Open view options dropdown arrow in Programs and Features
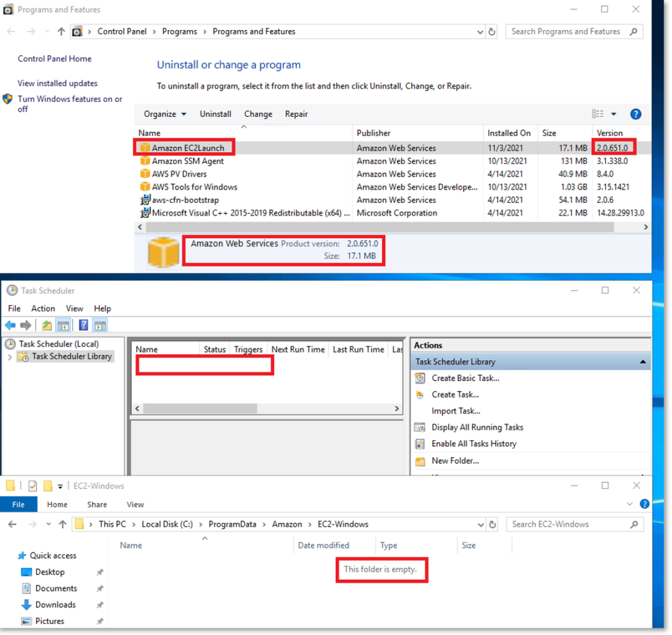This screenshot has height=635, width=672. click(x=614, y=114)
